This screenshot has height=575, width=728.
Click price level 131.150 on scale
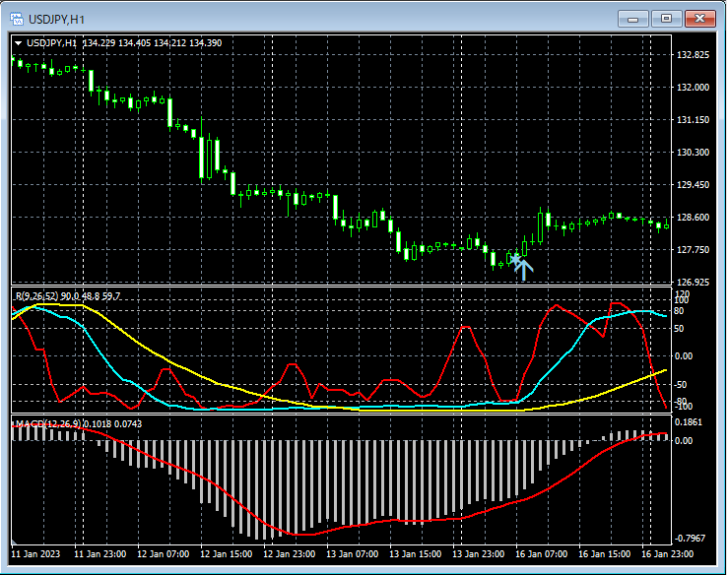pyautogui.click(x=694, y=120)
